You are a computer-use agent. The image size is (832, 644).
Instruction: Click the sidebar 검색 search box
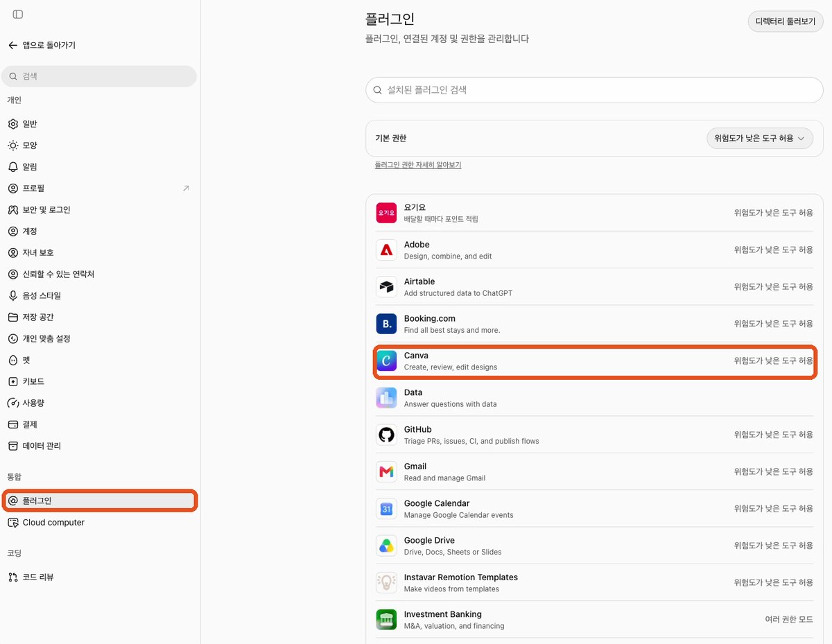click(99, 76)
